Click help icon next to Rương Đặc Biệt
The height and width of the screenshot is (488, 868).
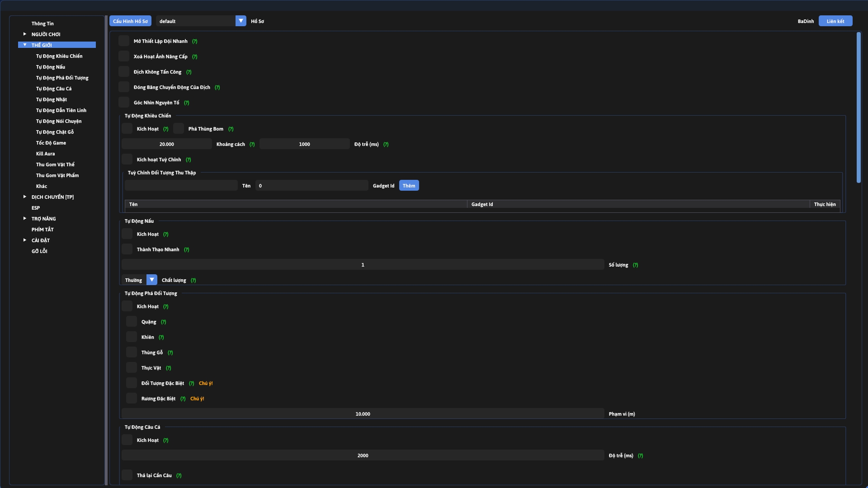pos(183,399)
